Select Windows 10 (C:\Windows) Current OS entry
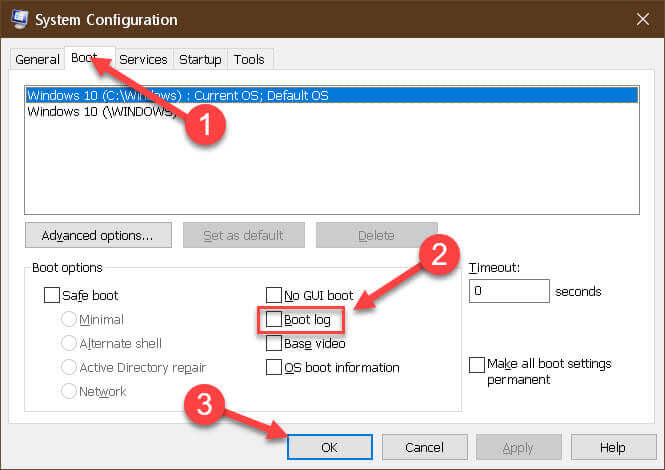The image size is (665, 470). click(332, 95)
